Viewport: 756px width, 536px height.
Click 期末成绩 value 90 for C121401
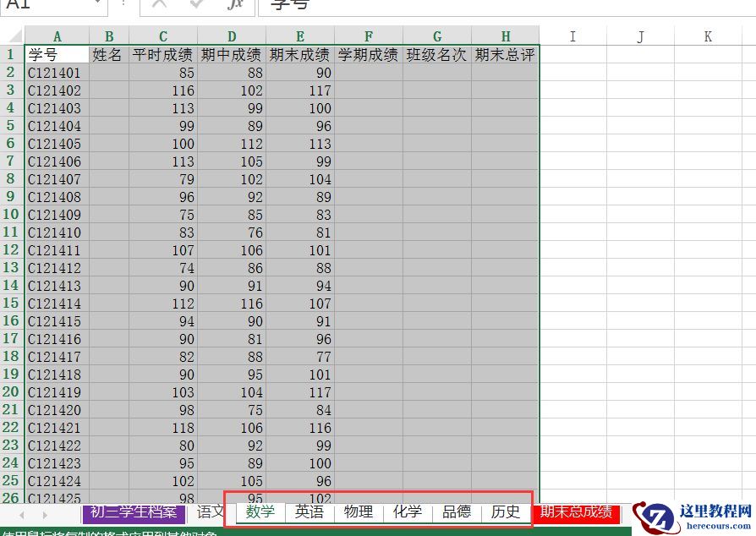point(300,73)
